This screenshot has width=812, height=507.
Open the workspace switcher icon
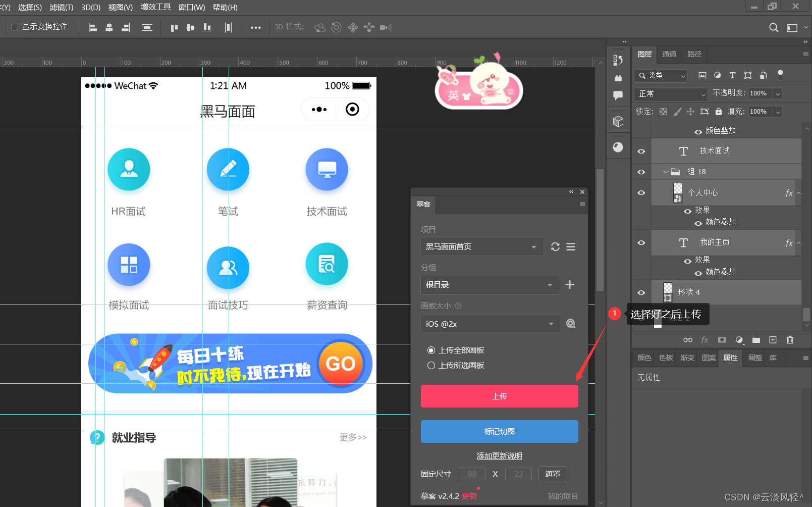(792, 27)
